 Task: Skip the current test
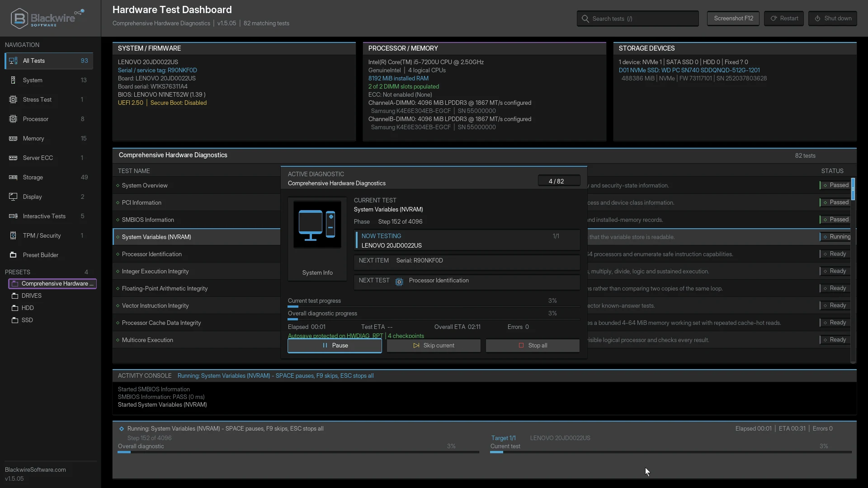coord(434,346)
